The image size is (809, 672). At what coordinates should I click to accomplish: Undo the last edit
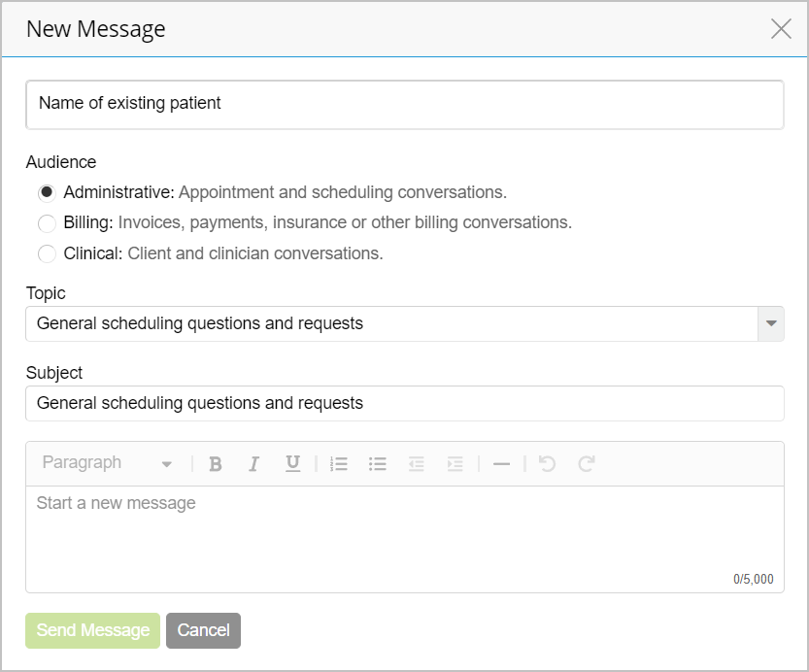pyautogui.click(x=546, y=463)
